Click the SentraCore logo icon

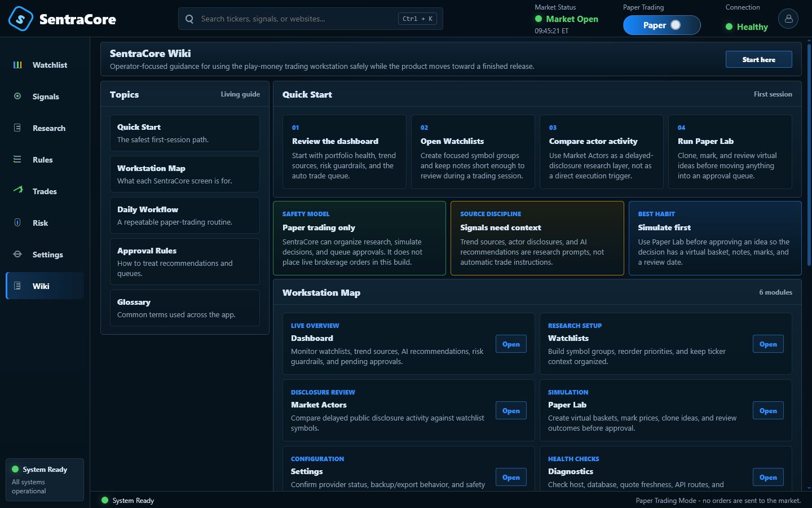click(x=20, y=19)
